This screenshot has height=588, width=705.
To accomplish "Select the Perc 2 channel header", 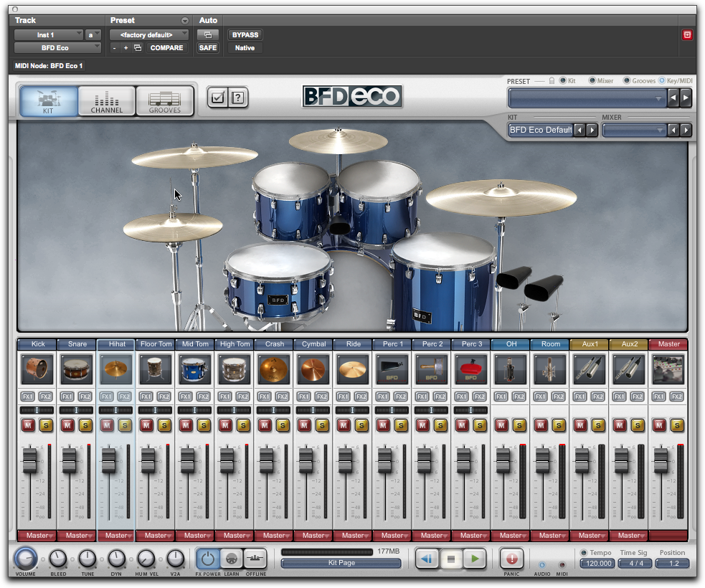I will 432,344.
